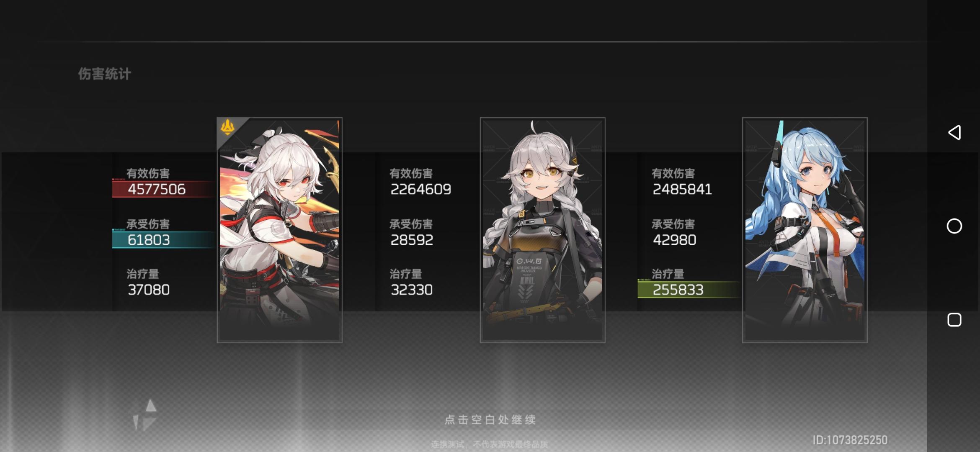
Task: Click 点击空白处继续 to continue
Action: pyautogui.click(x=490, y=419)
